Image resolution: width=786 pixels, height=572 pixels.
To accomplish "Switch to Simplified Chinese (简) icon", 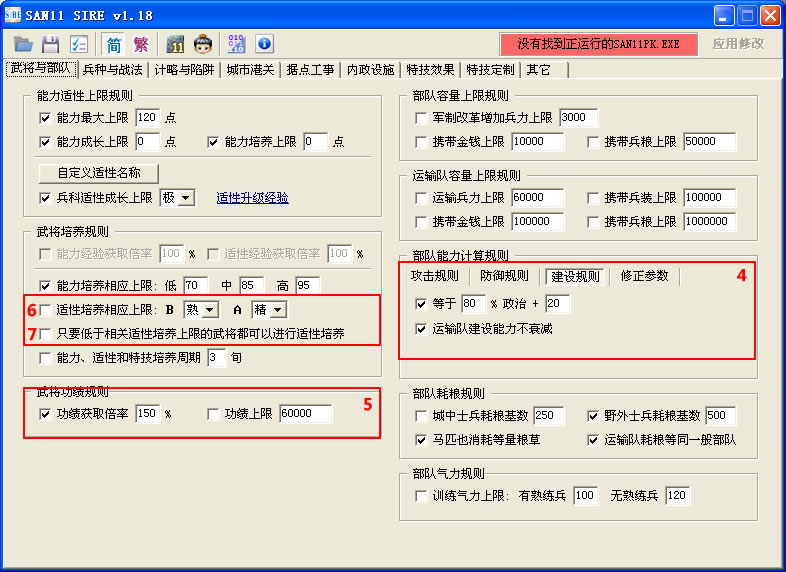I will click(114, 44).
